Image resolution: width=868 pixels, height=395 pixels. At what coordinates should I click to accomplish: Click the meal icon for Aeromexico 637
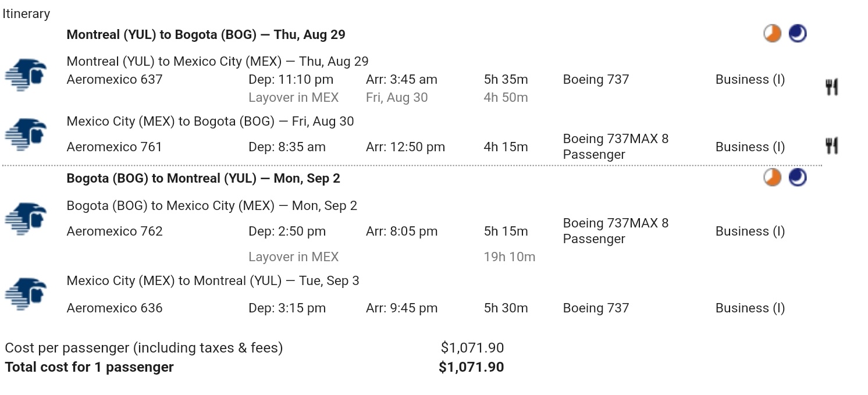pyautogui.click(x=831, y=87)
